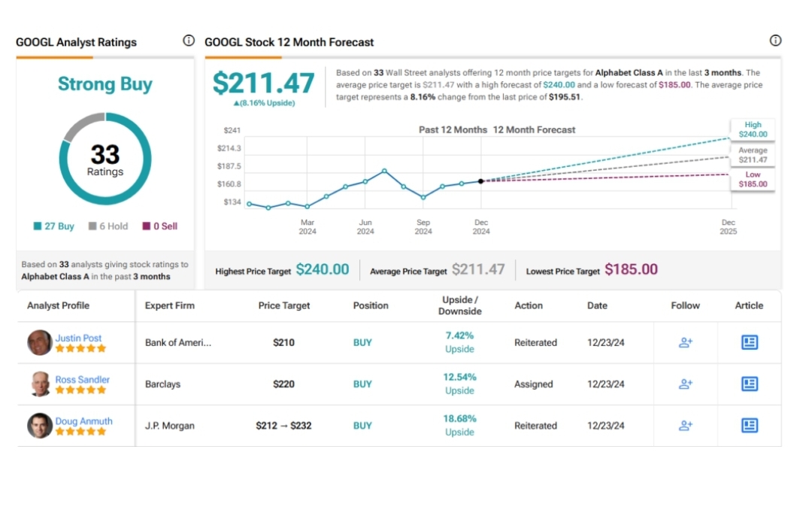The height and width of the screenshot is (507, 812).
Task: Click Doug Anmuth's profile photo
Action: point(40,426)
